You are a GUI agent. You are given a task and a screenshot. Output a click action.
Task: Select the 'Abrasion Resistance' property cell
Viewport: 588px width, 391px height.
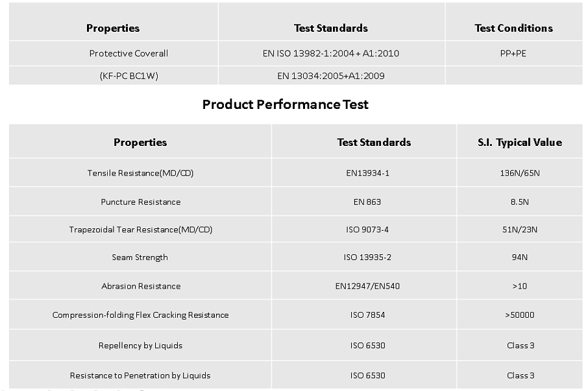[x=141, y=286]
